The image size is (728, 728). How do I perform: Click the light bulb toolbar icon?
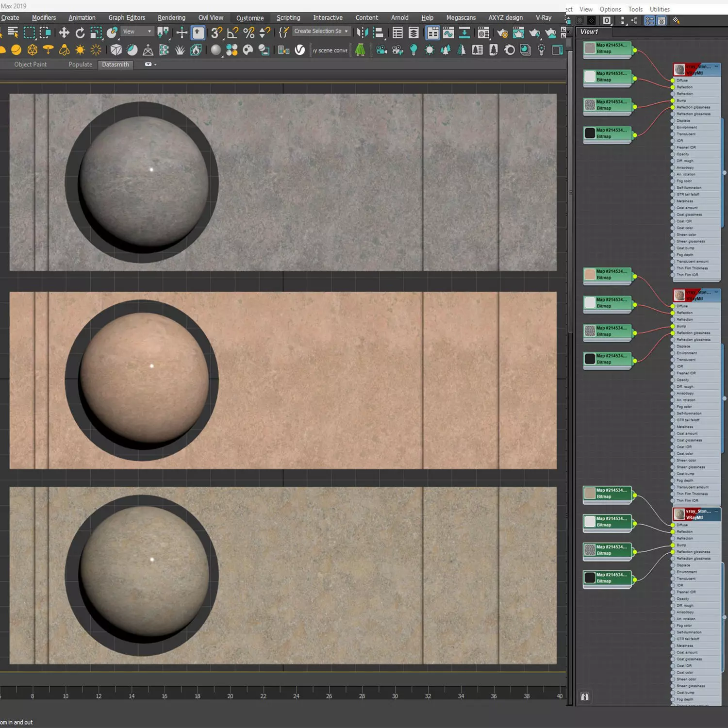click(x=414, y=50)
